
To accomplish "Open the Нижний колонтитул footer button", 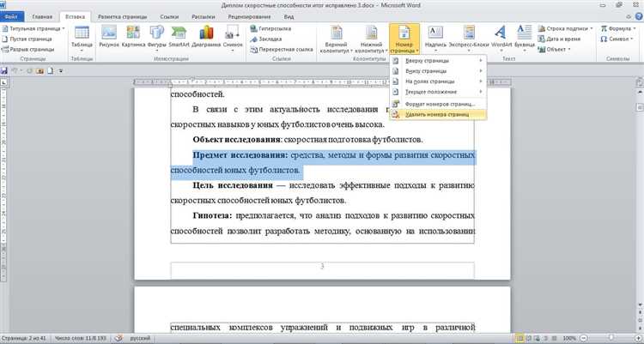I will pos(371,39).
